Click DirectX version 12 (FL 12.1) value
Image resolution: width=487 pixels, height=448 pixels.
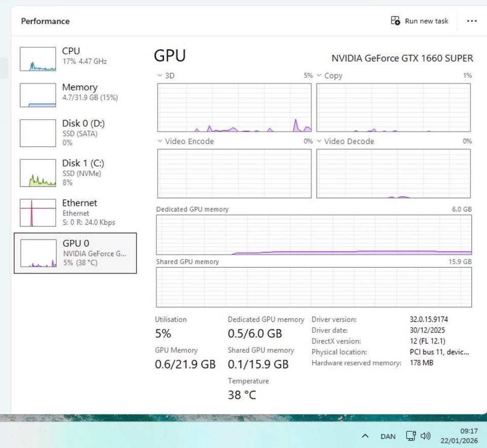click(x=427, y=341)
